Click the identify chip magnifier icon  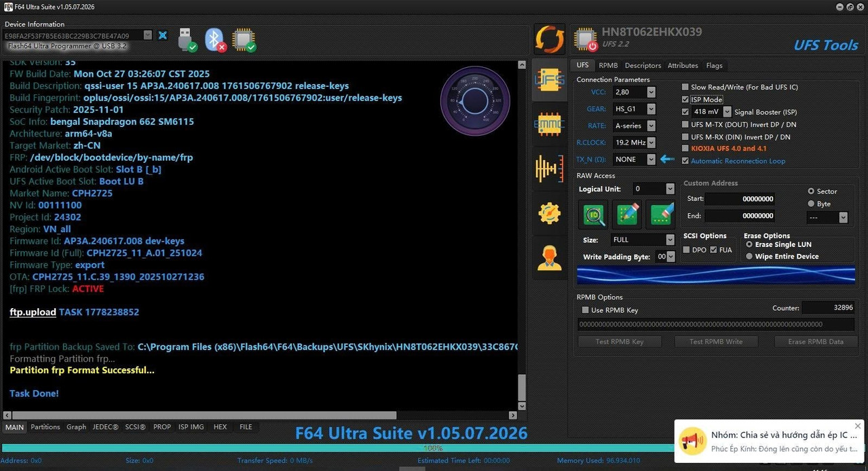[x=594, y=214]
